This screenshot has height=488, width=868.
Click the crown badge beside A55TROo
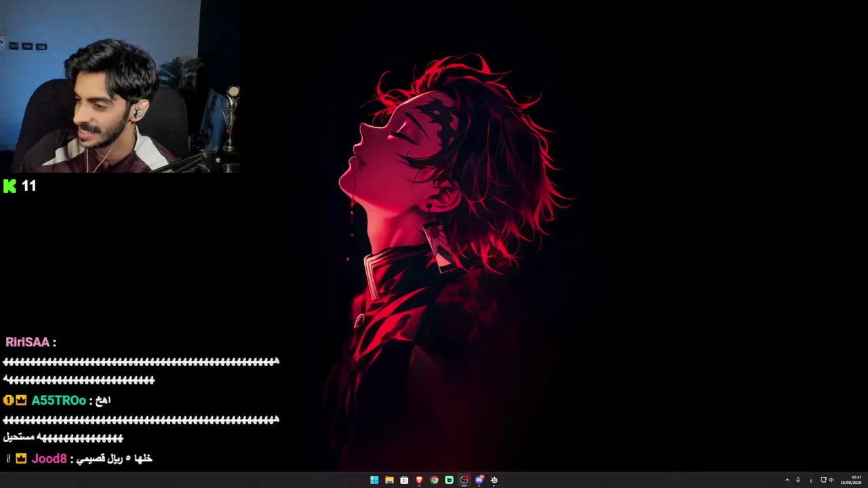[x=21, y=401]
